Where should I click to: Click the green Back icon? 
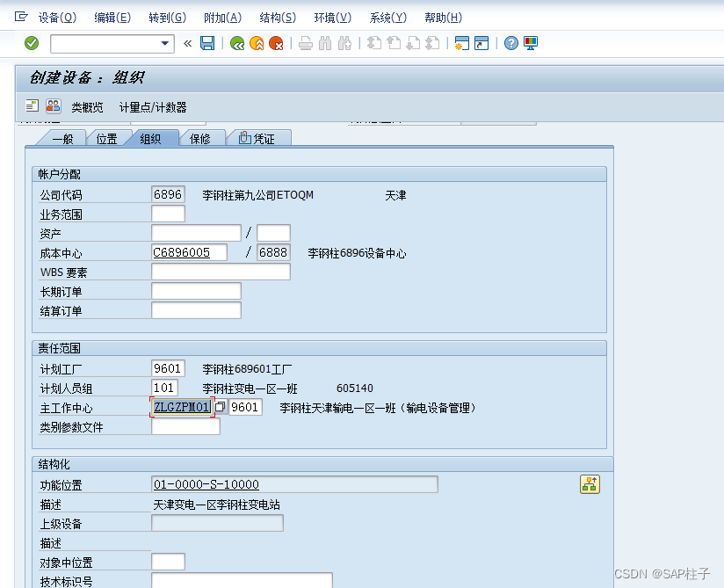237,43
